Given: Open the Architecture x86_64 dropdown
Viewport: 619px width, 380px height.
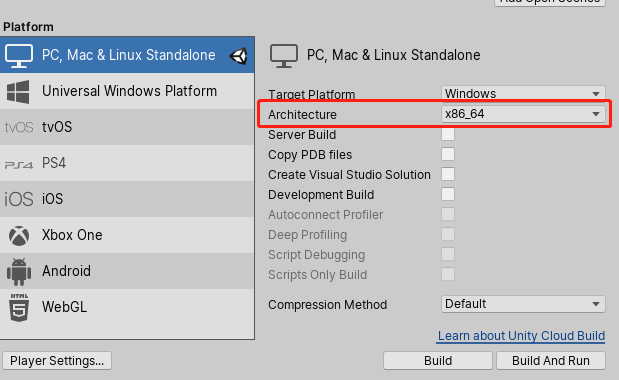Looking at the screenshot, I should click(523, 114).
